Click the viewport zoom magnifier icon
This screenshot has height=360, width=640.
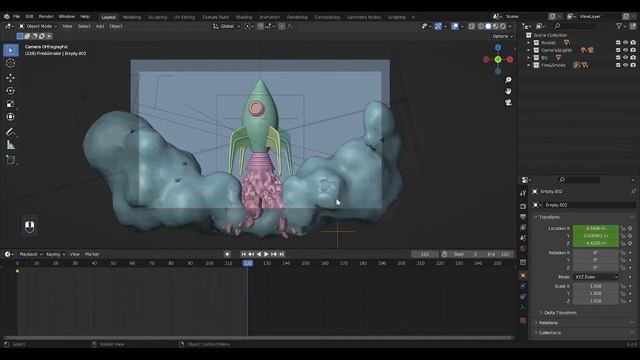pyautogui.click(x=508, y=80)
